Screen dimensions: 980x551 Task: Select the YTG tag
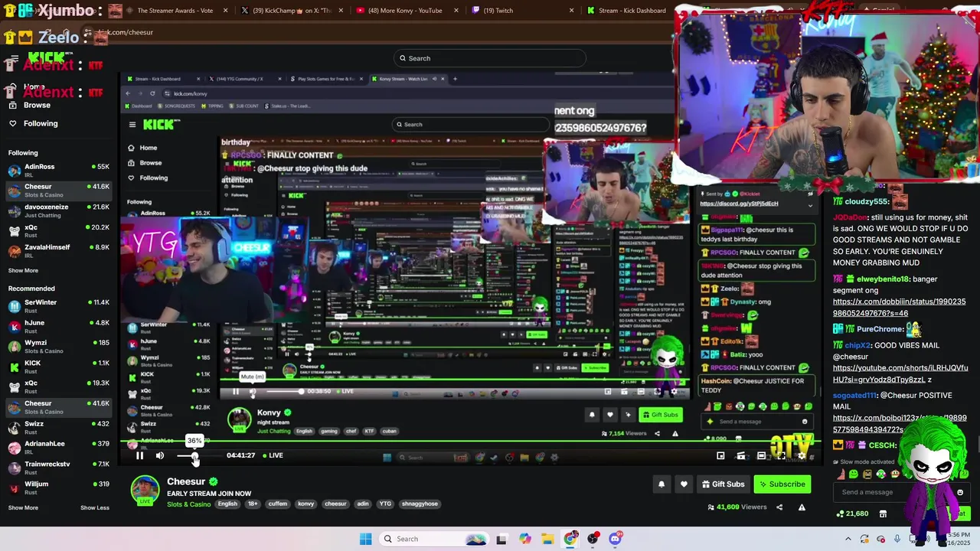click(385, 504)
